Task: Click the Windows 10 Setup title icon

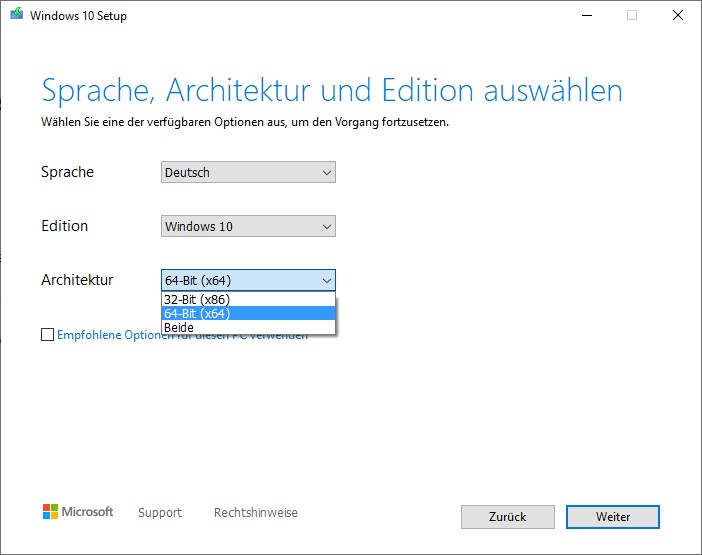Action: click(17, 14)
